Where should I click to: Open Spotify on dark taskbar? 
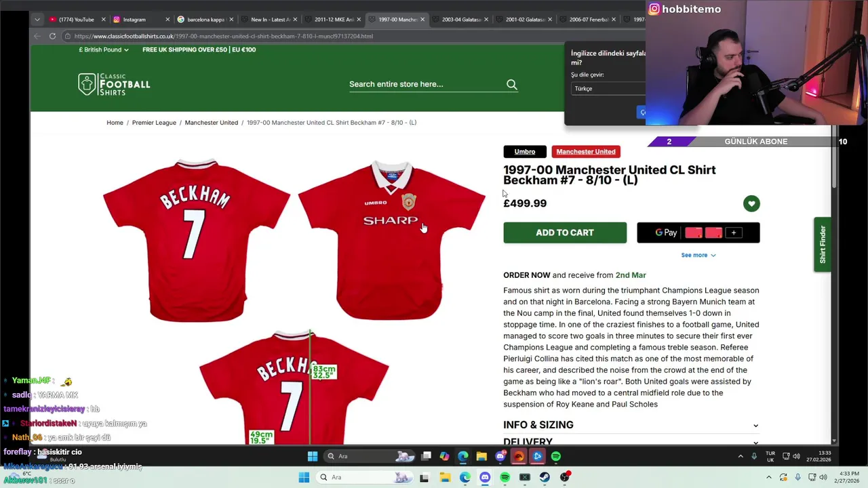click(556, 456)
